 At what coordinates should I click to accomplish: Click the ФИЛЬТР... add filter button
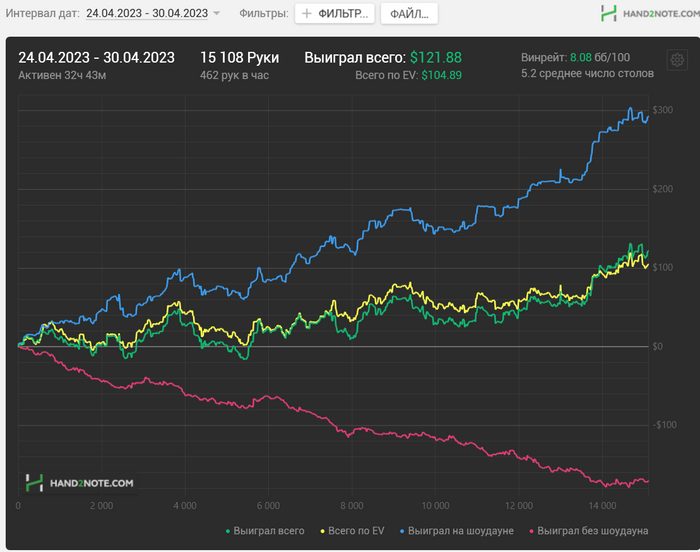click(x=334, y=14)
